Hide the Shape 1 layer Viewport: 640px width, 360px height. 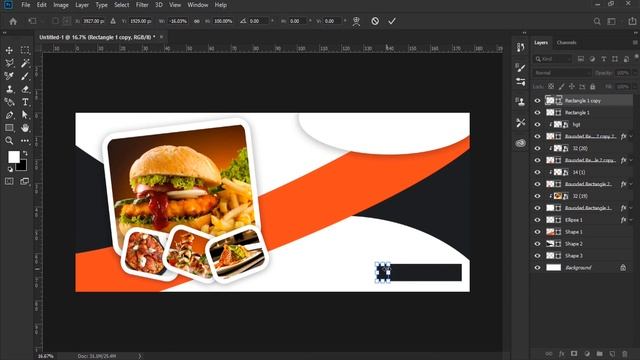(x=537, y=232)
